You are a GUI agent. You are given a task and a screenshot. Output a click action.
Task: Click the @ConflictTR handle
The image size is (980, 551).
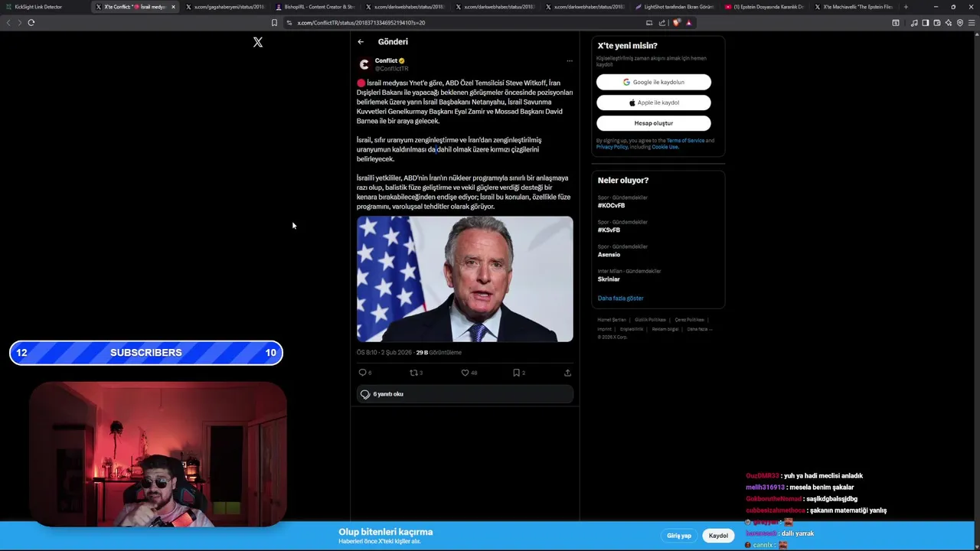point(391,69)
